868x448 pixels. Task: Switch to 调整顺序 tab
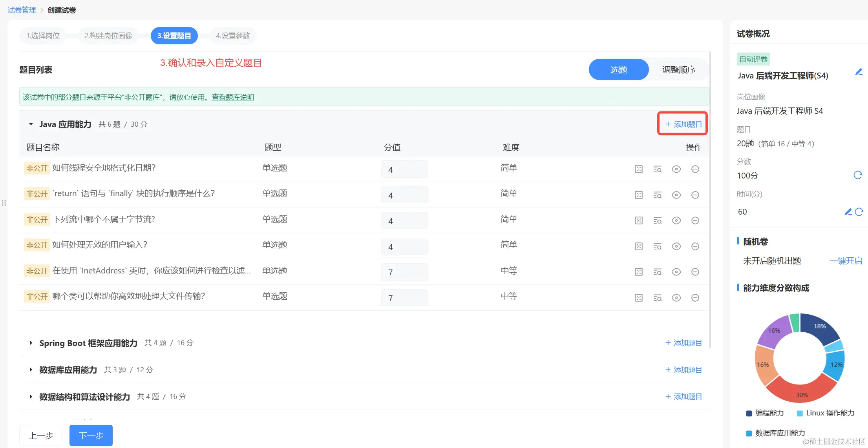(678, 69)
